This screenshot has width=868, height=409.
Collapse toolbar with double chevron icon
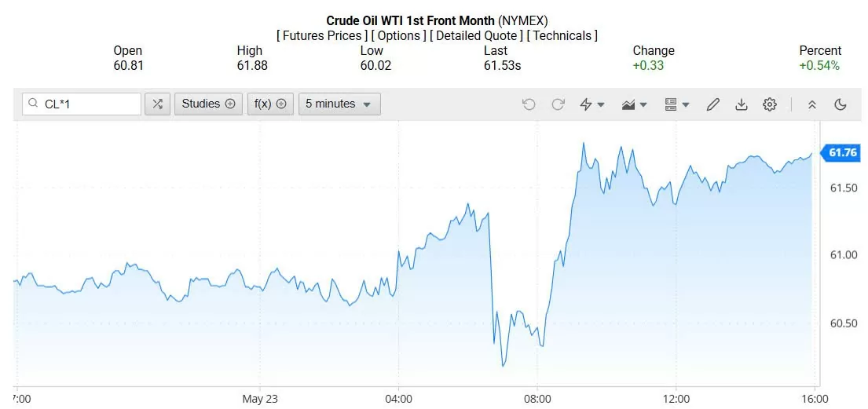click(812, 104)
